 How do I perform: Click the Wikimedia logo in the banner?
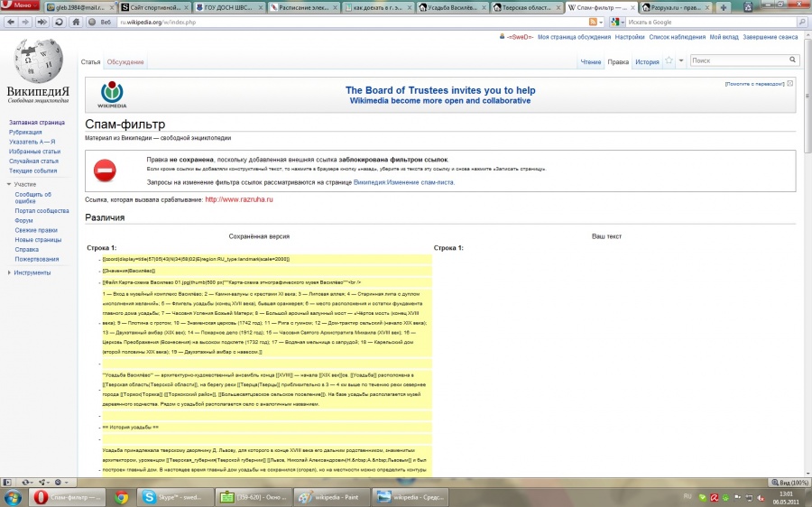(x=112, y=94)
